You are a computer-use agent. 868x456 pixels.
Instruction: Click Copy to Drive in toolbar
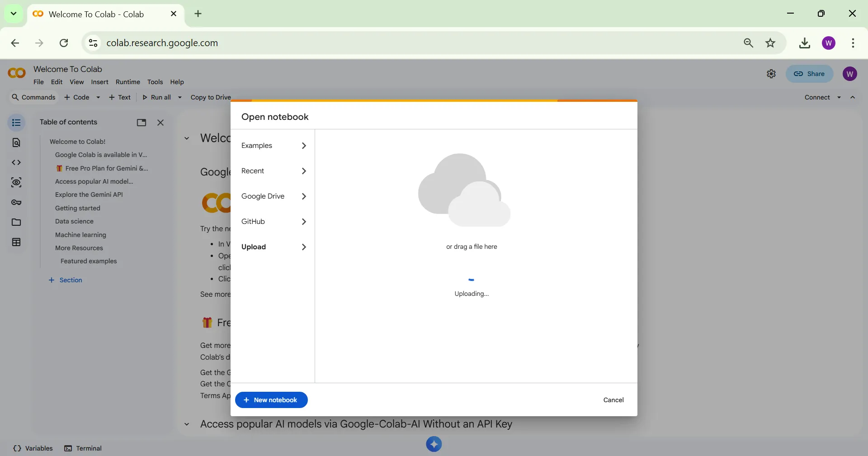pos(211,97)
